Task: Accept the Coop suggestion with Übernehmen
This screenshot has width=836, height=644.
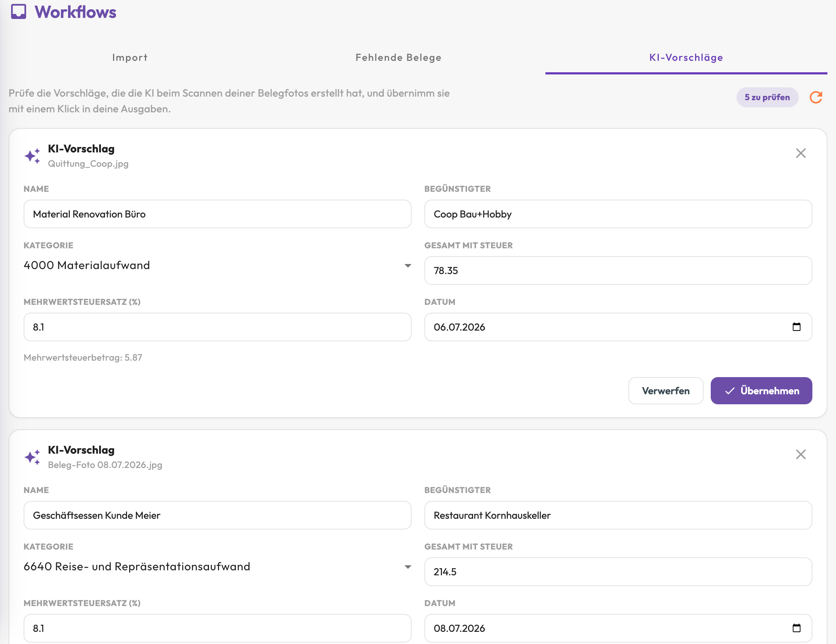Action: [761, 391]
